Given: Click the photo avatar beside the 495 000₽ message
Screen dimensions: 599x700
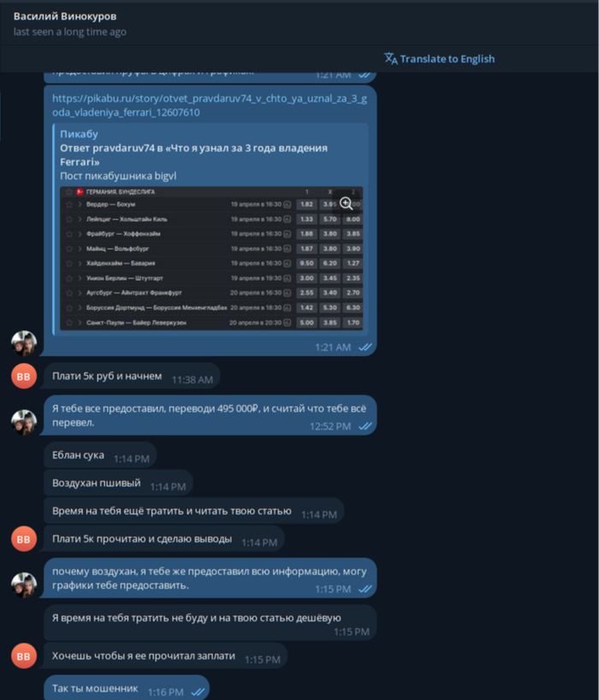Looking at the screenshot, I should point(24,423).
